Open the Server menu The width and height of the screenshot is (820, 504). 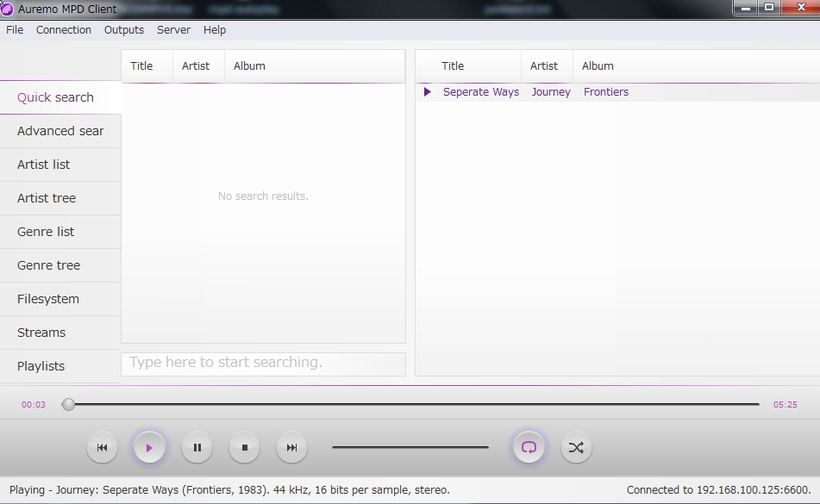tap(173, 30)
